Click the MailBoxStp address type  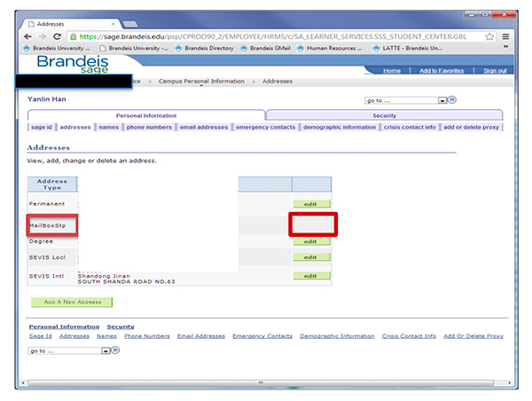48,225
